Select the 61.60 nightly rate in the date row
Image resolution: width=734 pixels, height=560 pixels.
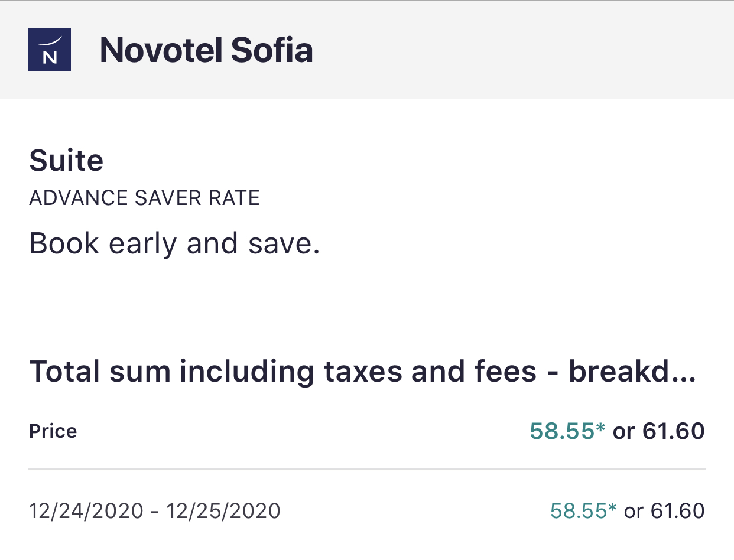(677, 511)
